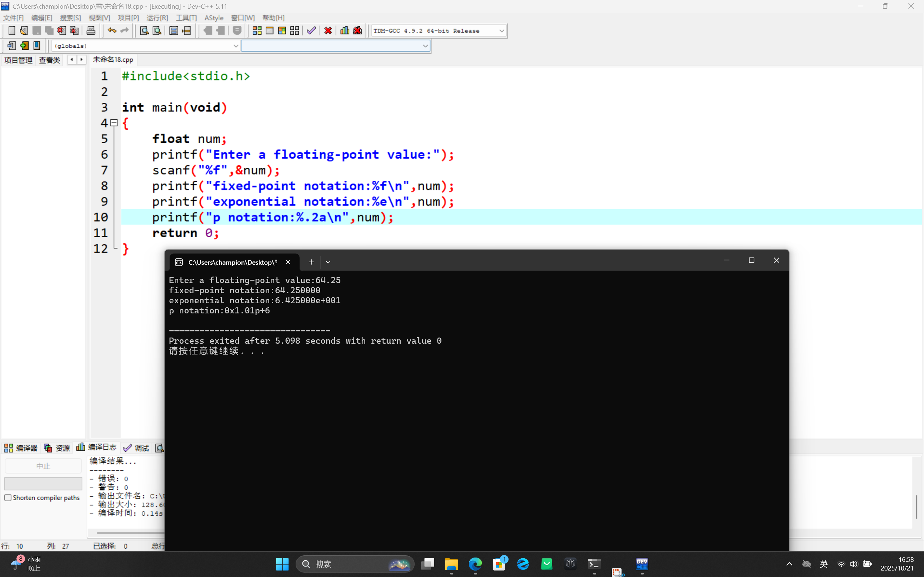
Task: Switch to the 编译日志 tab
Action: click(97, 447)
